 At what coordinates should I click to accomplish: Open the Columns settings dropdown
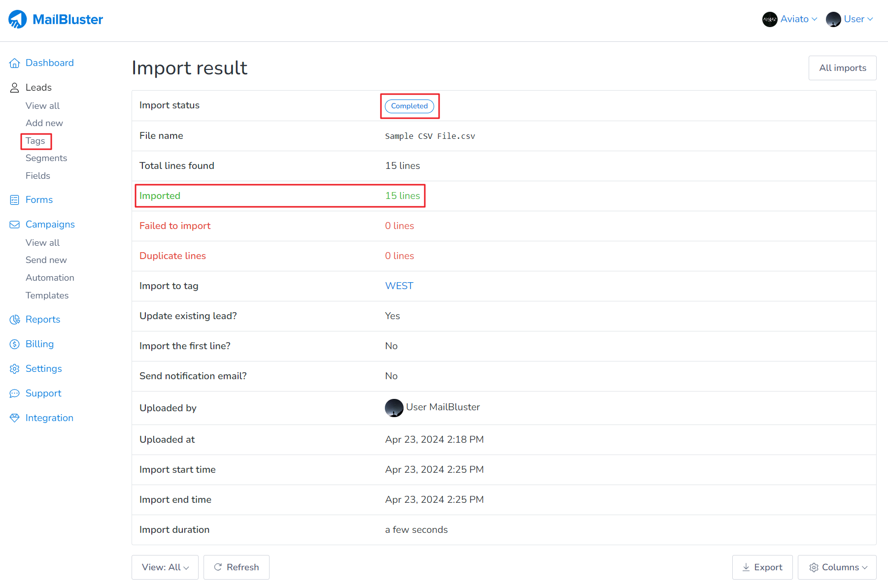837,567
